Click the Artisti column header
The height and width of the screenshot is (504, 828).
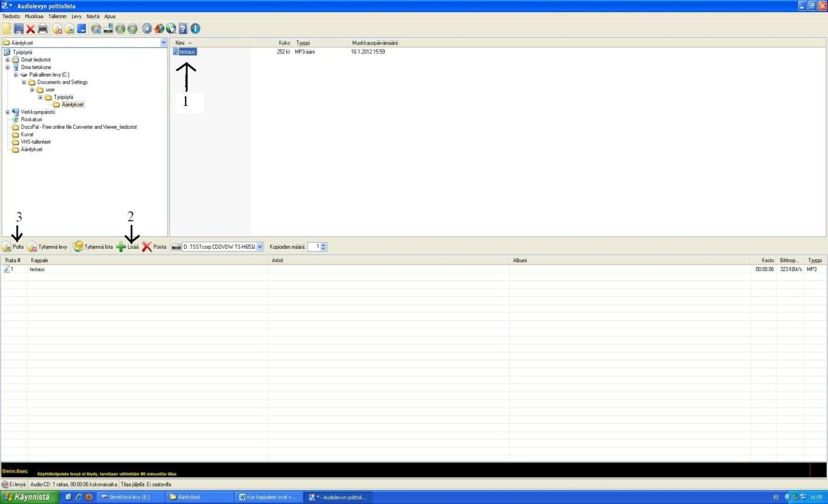pyautogui.click(x=389, y=260)
